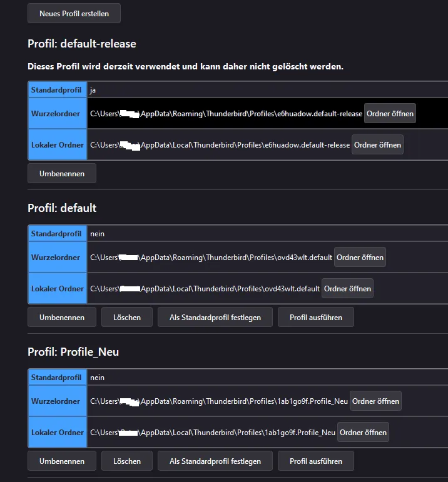448x482 pixels.
Task: Delete the default profile with Löschen
Action: click(x=127, y=317)
